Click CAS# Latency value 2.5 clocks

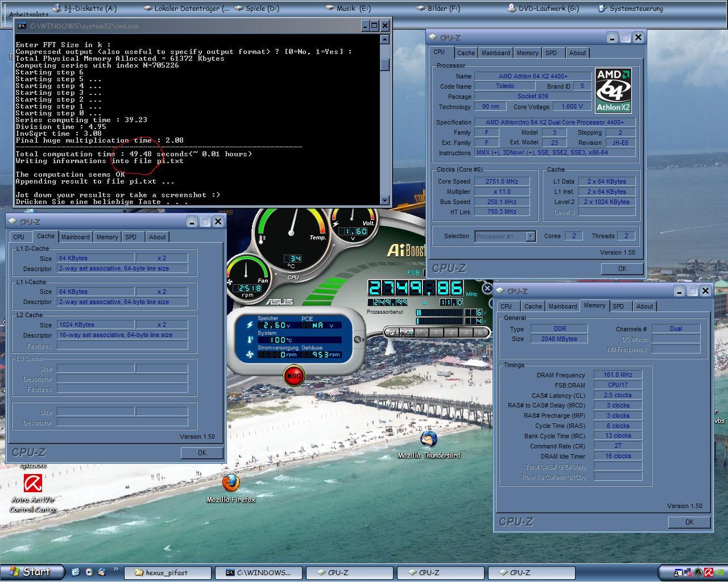coord(618,395)
